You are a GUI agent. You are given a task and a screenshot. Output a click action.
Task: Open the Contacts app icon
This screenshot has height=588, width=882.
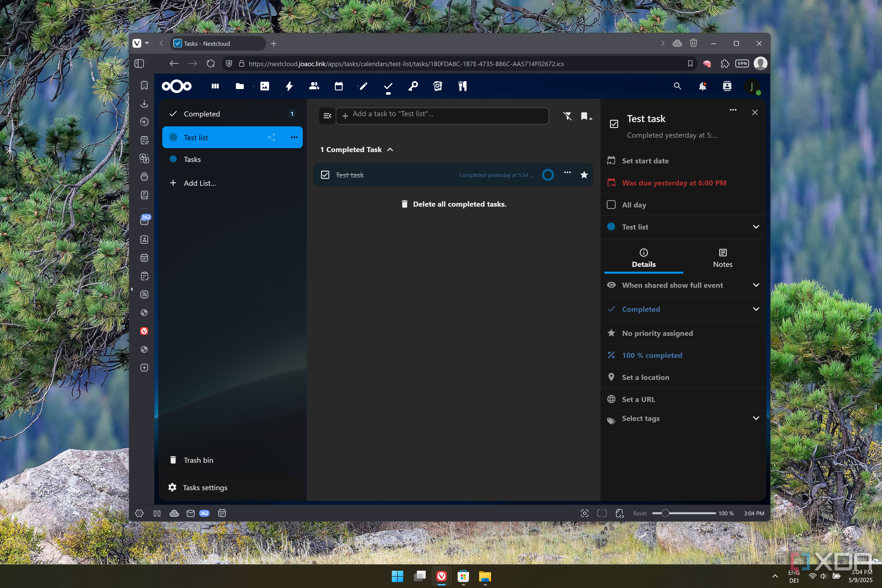314,86
